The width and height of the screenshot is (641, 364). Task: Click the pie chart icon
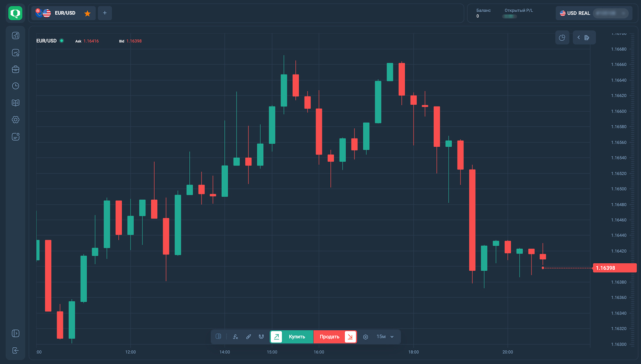pyautogui.click(x=562, y=38)
